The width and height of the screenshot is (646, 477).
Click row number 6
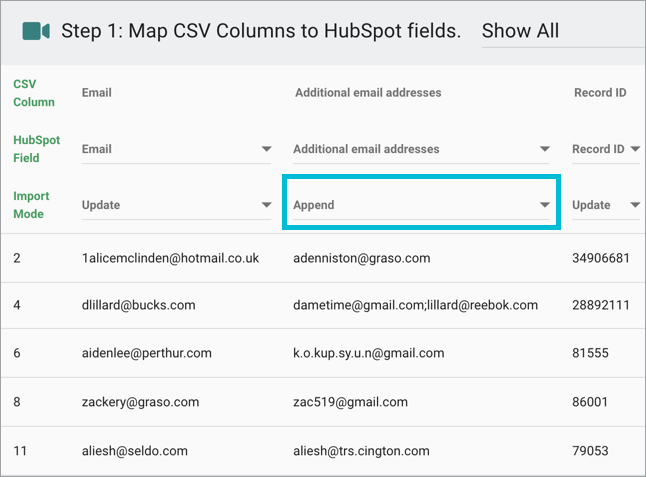(x=17, y=353)
